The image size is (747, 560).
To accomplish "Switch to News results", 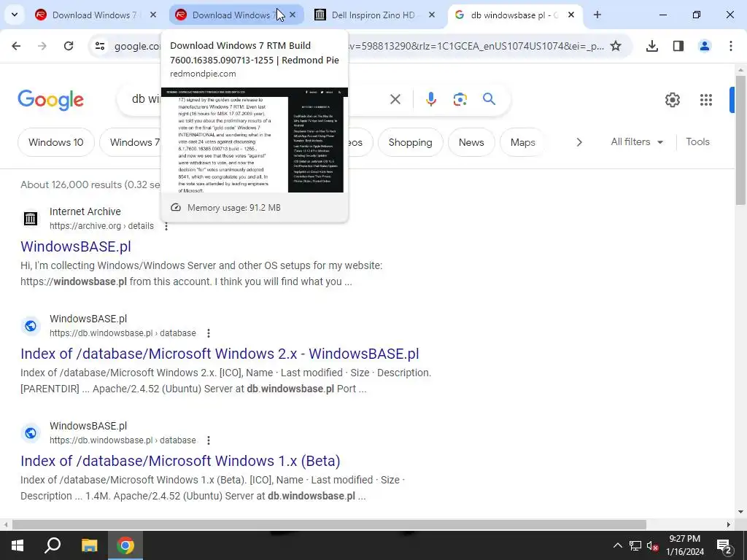I will coord(471,142).
